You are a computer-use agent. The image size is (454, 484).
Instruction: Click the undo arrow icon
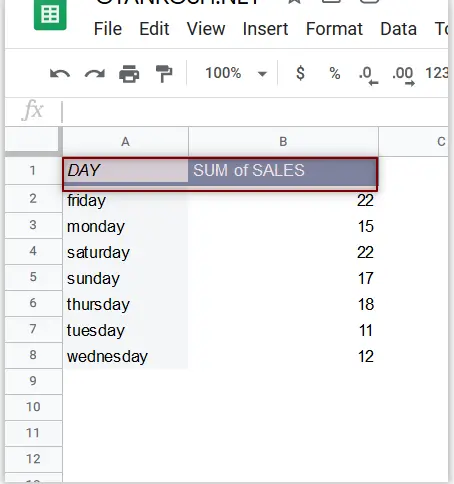click(x=60, y=73)
